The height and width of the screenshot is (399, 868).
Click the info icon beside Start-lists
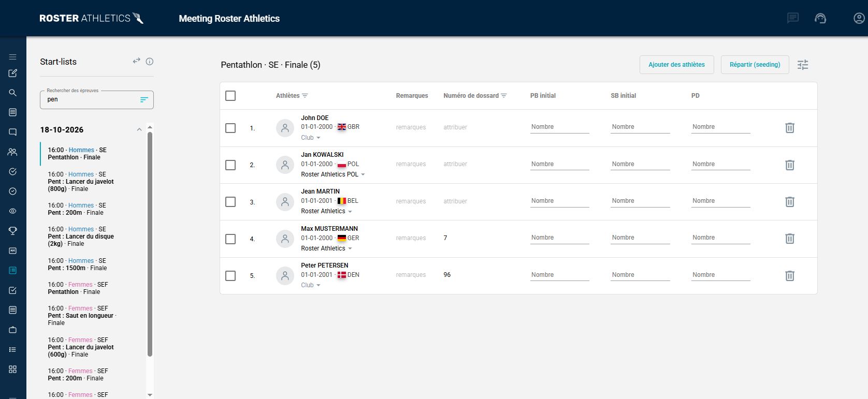[x=150, y=61]
